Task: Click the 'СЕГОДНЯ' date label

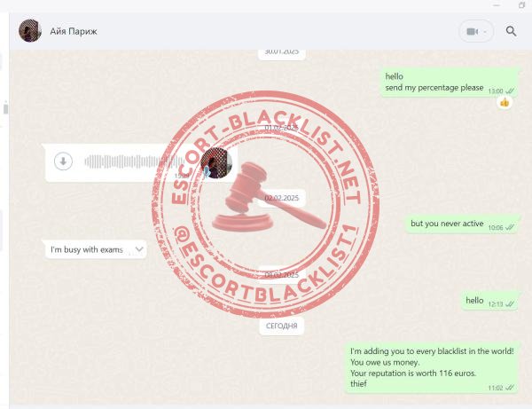Action: pyautogui.click(x=282, y=326)
